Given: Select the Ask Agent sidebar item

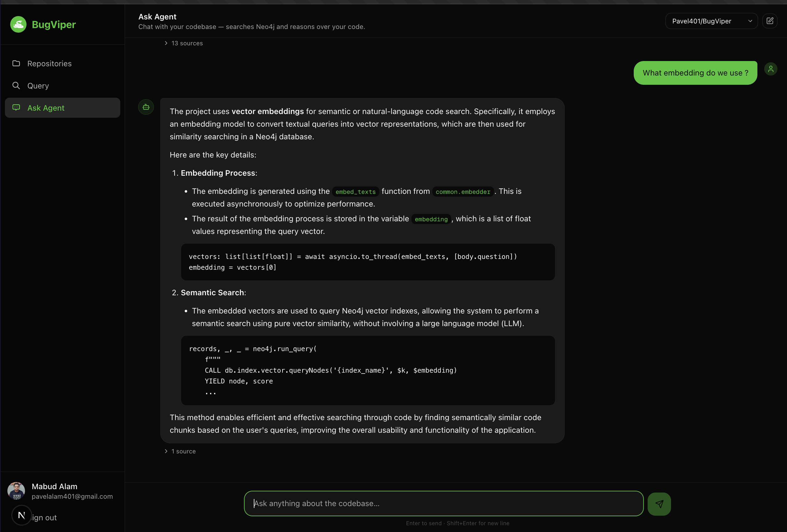Looking at the screenshot, I should pyautogui.click(x=46, y=108).
